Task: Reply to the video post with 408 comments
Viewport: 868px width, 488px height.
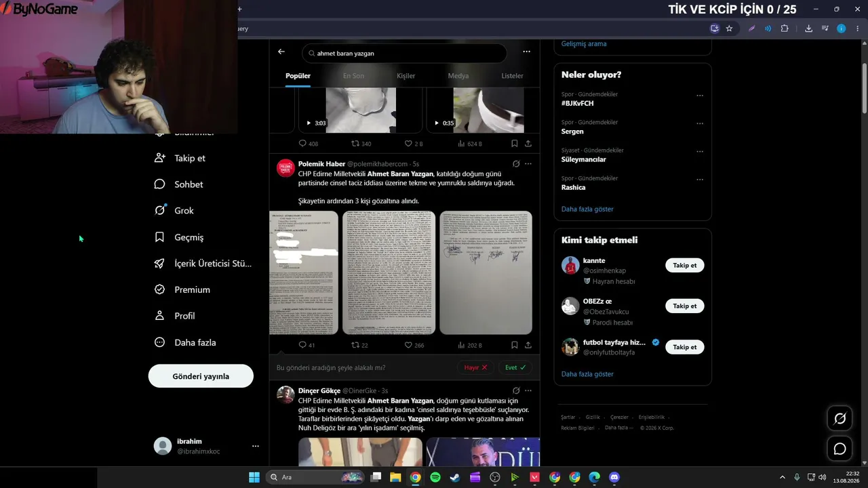Action: tap(309, 144)
